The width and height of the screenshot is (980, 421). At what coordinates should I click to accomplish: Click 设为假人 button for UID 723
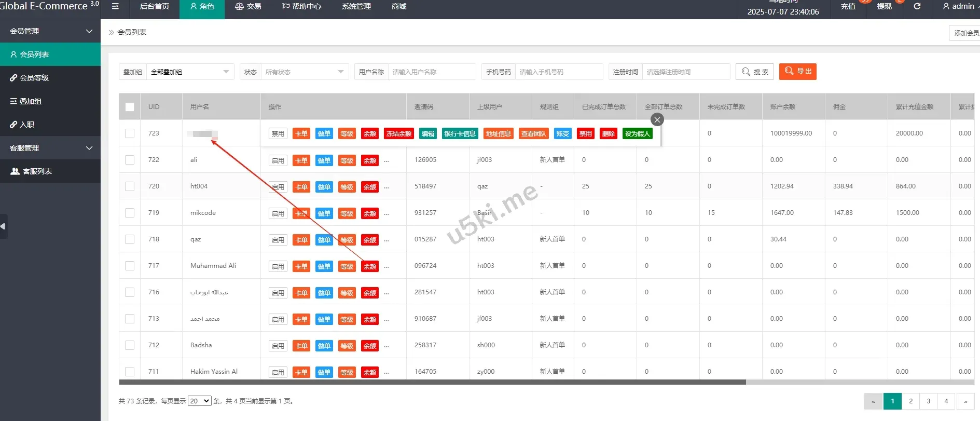coord(637,134)
